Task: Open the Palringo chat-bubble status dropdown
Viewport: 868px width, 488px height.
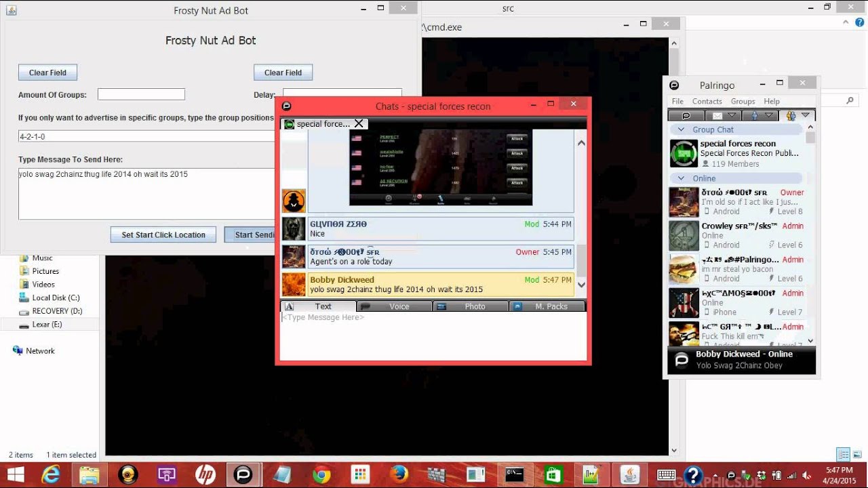Action: (686, 115)
